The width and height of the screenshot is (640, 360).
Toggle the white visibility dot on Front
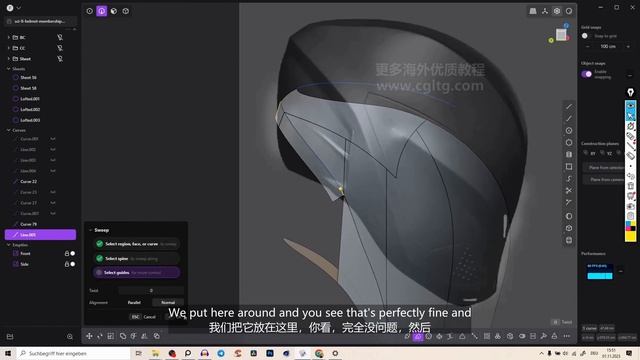click(73, 253)
